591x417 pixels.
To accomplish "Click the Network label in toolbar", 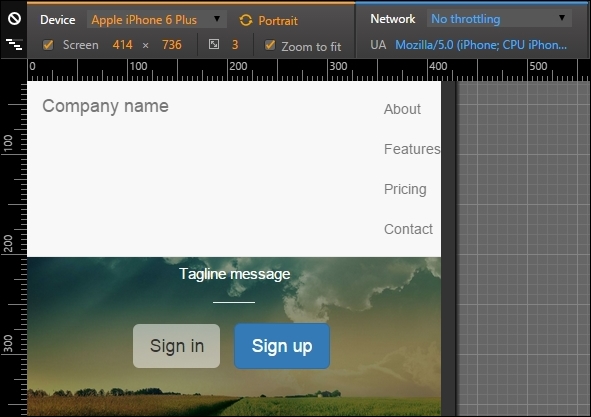I will click(x=393, y=19).
